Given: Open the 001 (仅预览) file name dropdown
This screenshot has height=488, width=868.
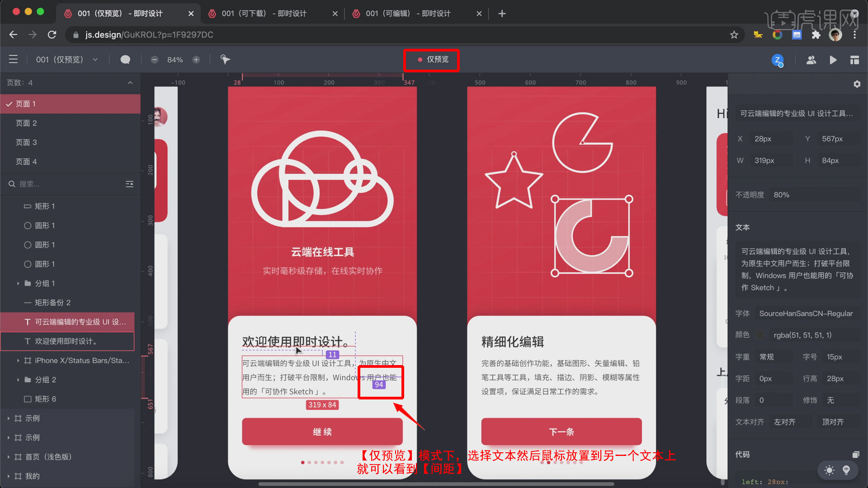Looking at the screenshot, I should [67, 60].
